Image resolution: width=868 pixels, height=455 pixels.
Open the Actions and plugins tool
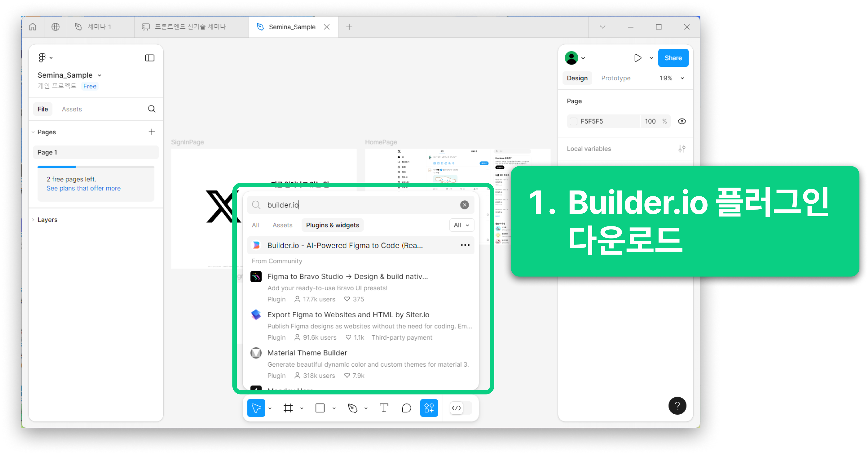coord(429,408)
